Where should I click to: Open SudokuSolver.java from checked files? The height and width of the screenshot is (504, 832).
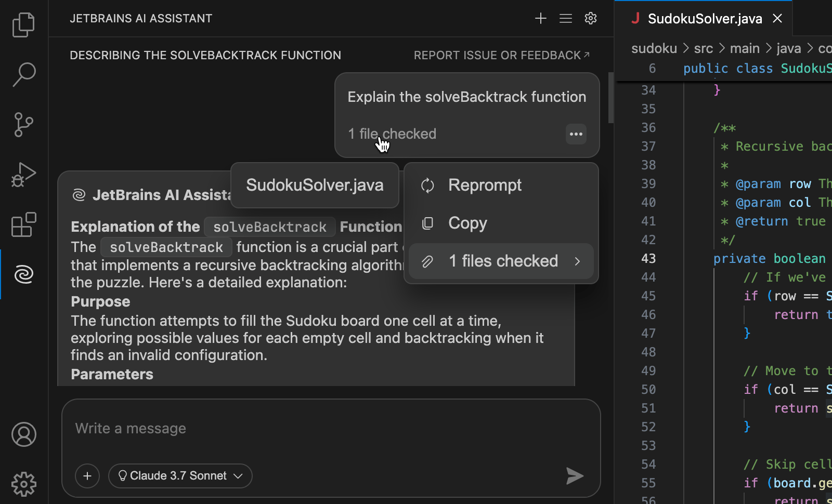coord(315,185)
